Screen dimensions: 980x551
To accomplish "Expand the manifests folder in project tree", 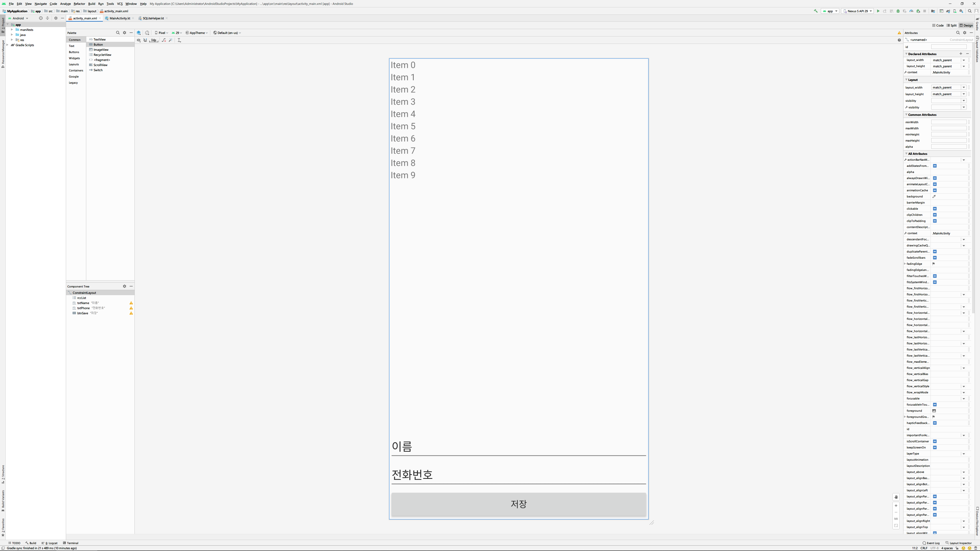I will (12, 30).
